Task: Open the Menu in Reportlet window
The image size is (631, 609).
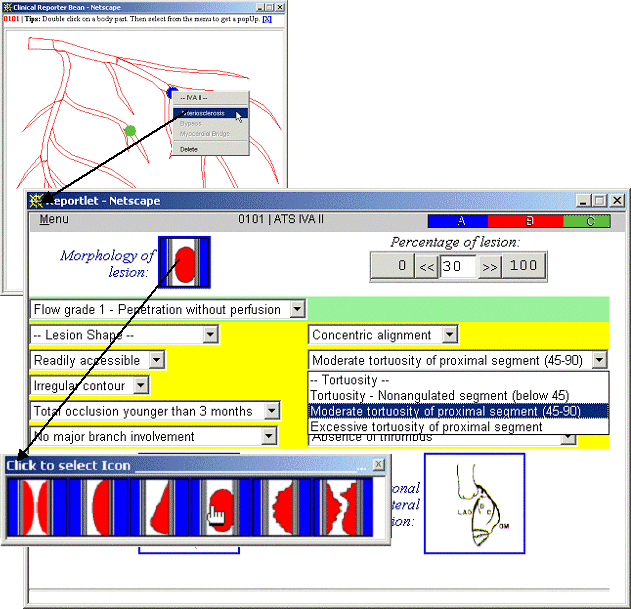Action: 54,220
